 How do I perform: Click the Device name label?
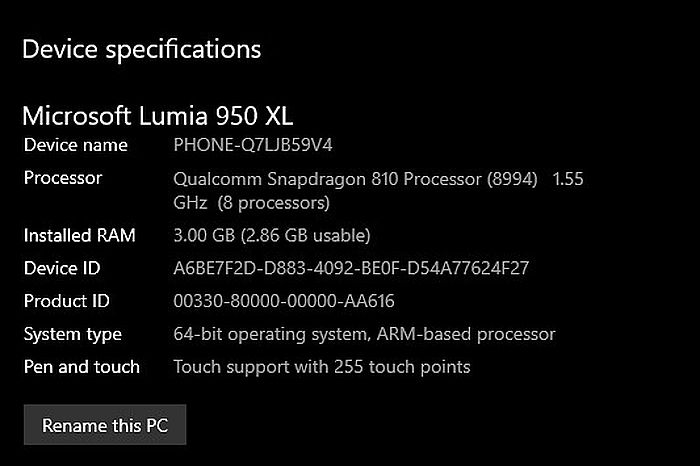click(x=76, y=145)
